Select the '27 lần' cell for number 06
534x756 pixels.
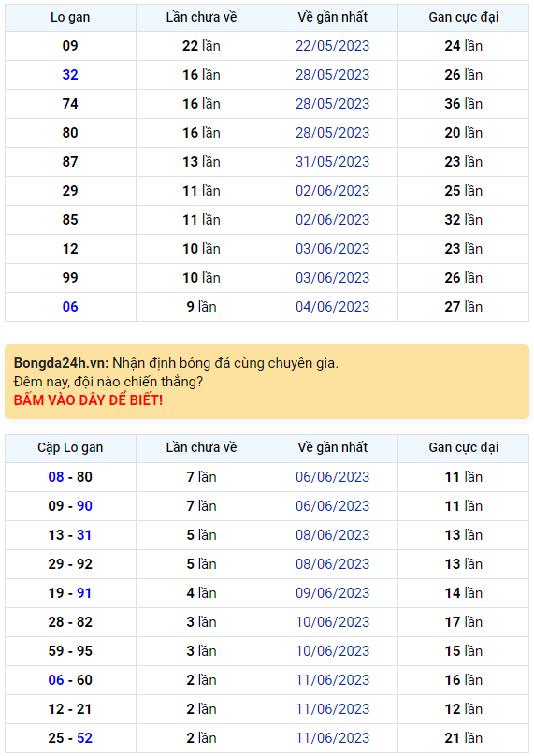point(463,307)
